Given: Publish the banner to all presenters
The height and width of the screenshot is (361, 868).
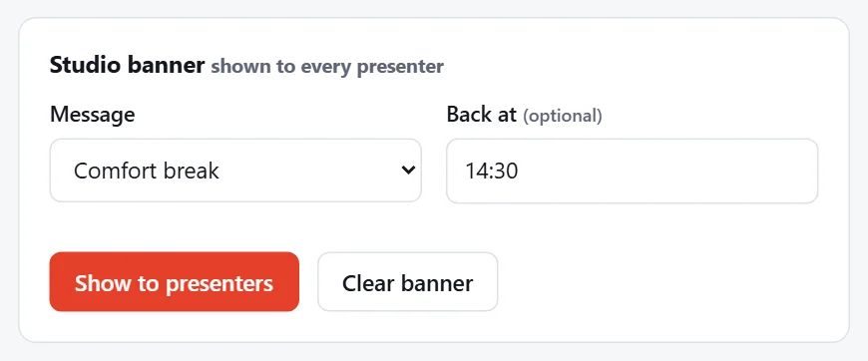Looking at the screenshot, I should (x=175, y=282).
